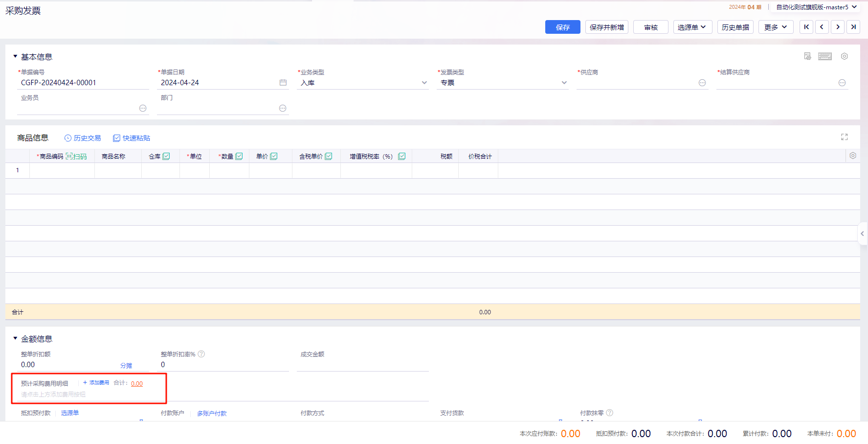Click 添加费用 link
Image resolution: width=868 pixels, height=444 pixels.
(96, 383)
